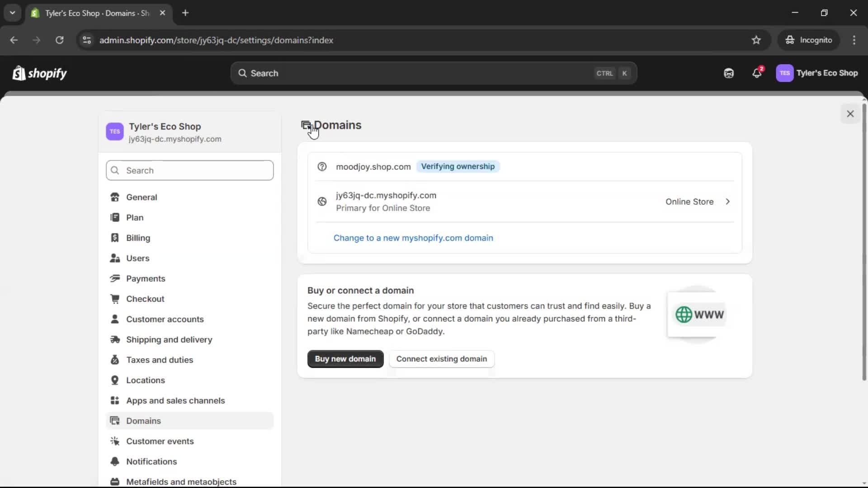Click the settings Search field

coord(189,170)
